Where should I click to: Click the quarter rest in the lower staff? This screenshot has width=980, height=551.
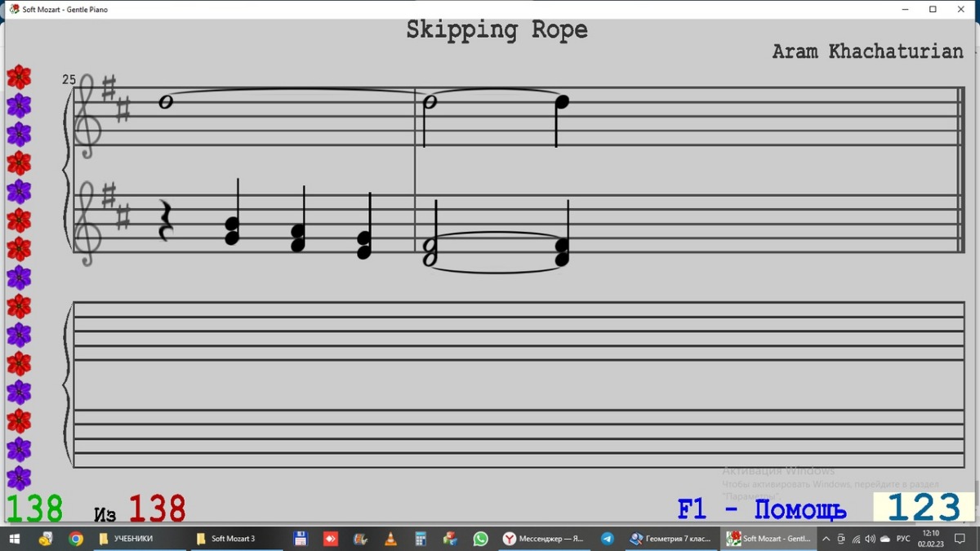click(165, 220)
